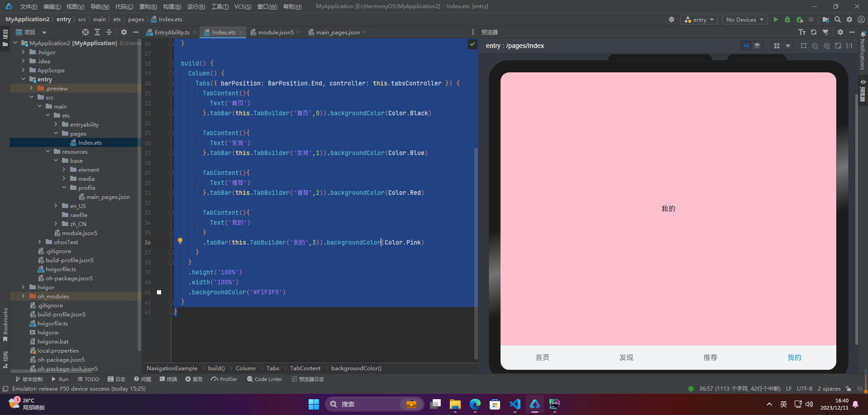This screenshot has width=868, height=415.
Task: Start debugging with the bug icon
Action: (787, 19)
